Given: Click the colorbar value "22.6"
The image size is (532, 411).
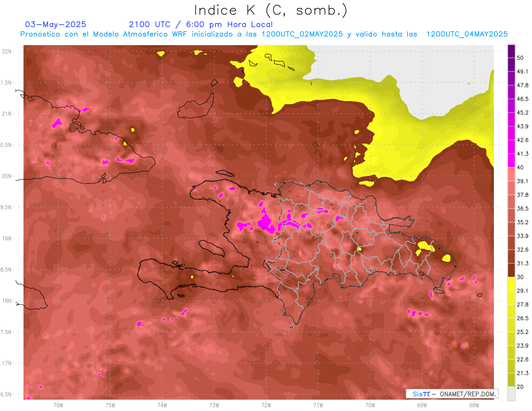Looking at the screenshot, I should pyautogui.click(x=523, y=359).
